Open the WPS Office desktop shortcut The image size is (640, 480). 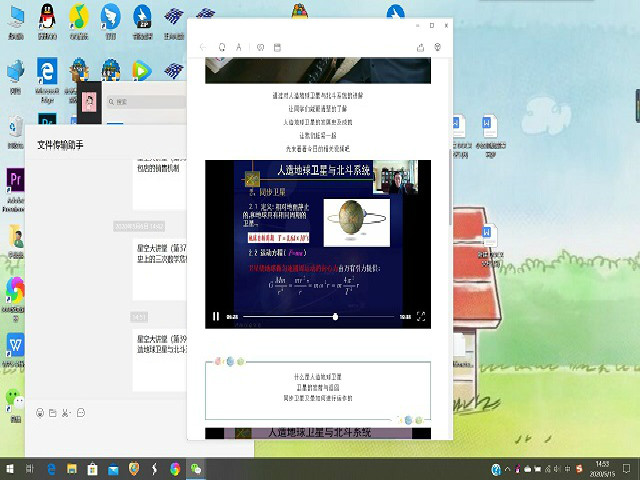tap(15, 350)
